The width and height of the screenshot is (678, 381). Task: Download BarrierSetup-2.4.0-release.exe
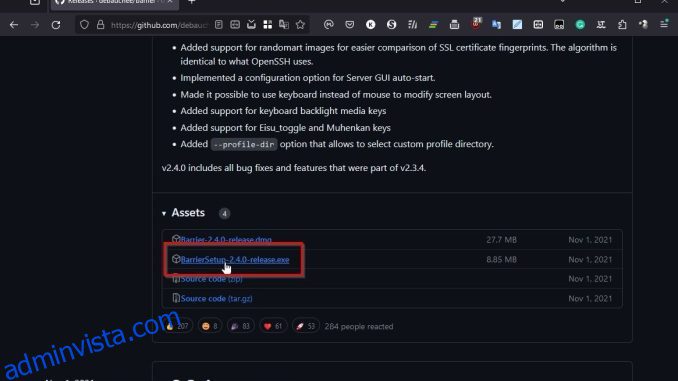(235, 259)
